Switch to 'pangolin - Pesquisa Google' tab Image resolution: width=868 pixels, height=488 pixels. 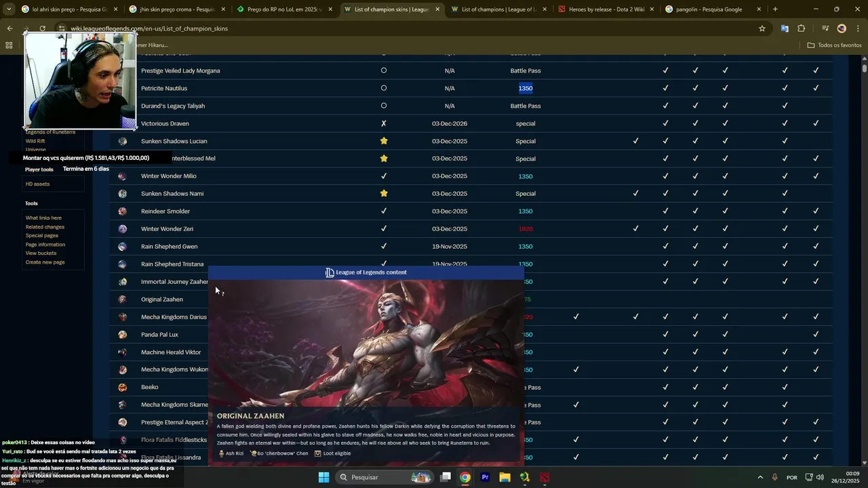click(x=713, y=9)
